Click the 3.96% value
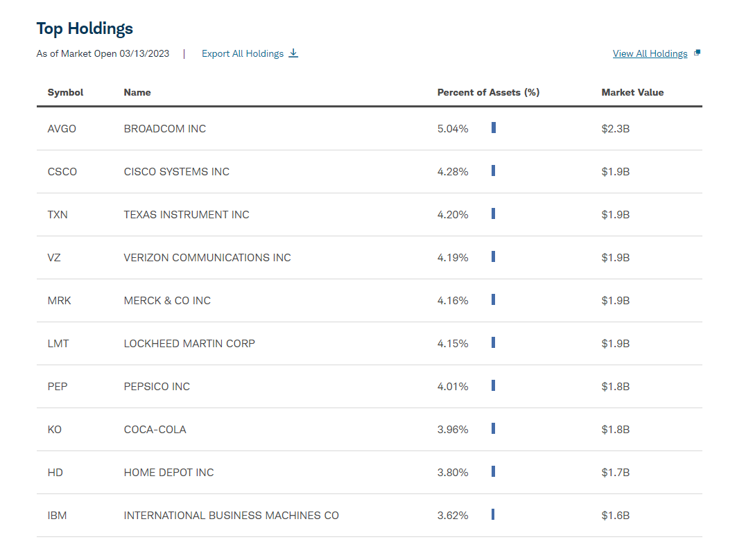 [453, 430]
